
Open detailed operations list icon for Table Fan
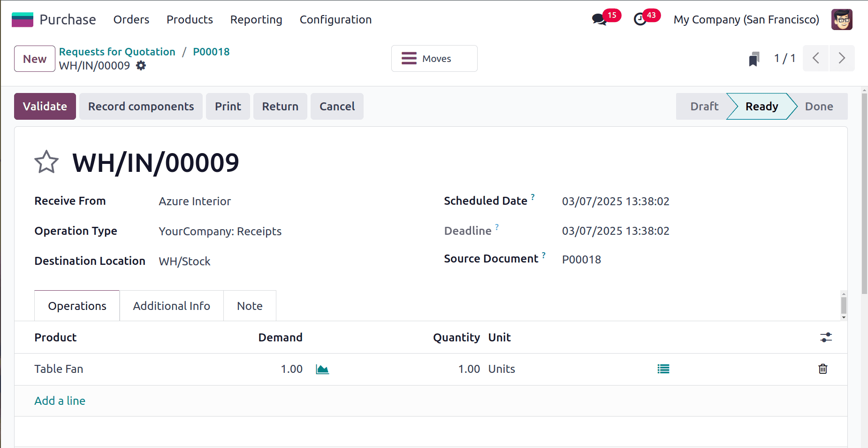click(x=663, y=369)
